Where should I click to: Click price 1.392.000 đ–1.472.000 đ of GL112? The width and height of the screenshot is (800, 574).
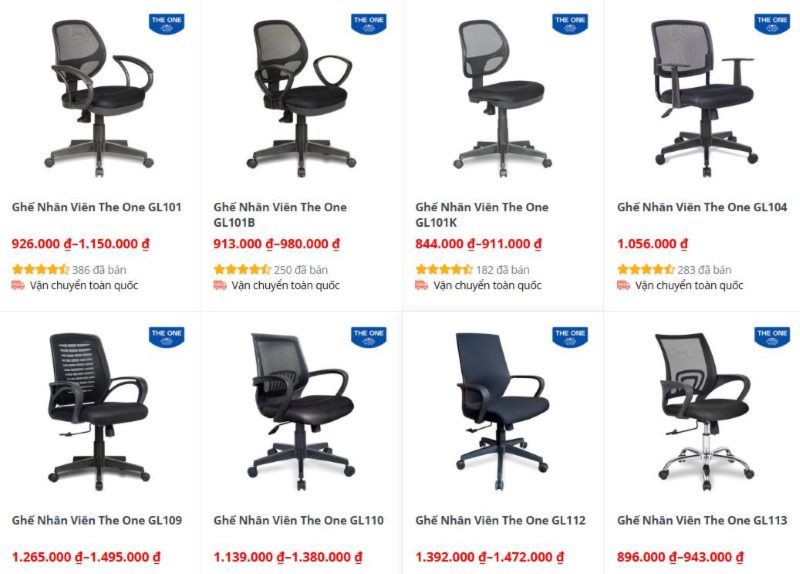[490, 557]
